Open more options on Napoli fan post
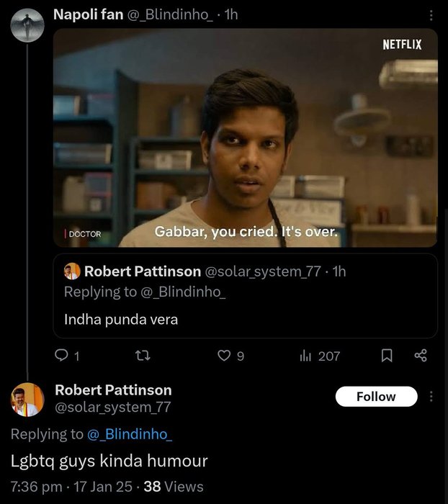448x504 pixels. (431, 16)
